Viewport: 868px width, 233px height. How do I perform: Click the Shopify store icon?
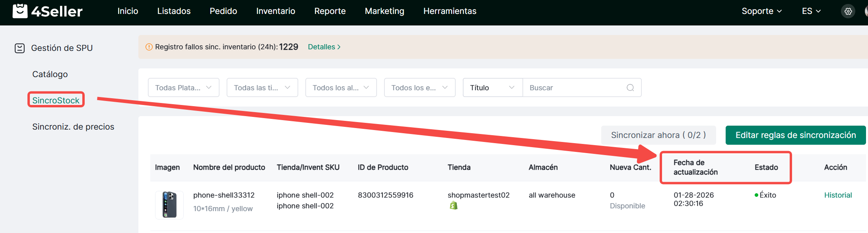[454, 206]
